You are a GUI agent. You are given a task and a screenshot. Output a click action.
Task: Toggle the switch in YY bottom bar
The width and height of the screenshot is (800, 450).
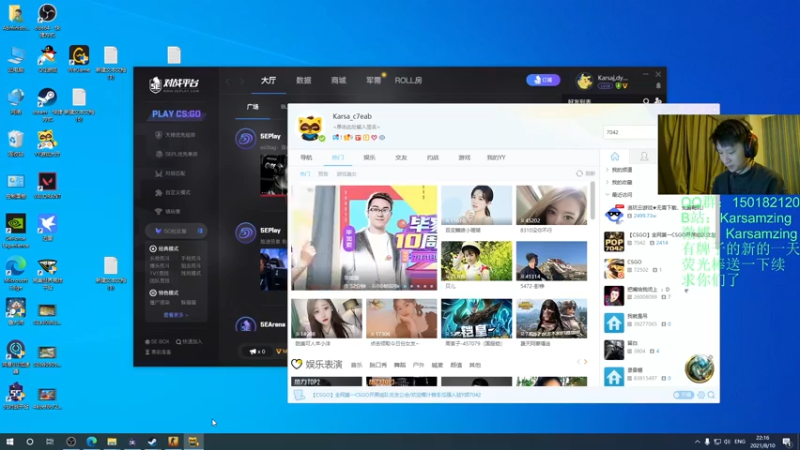click(x=683, y=395)
